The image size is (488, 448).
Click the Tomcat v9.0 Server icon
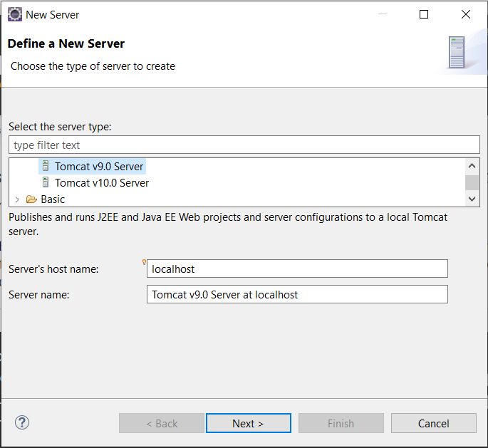pos(46,166)
